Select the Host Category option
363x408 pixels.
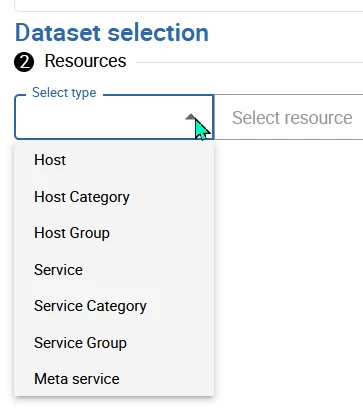point(114,197)
